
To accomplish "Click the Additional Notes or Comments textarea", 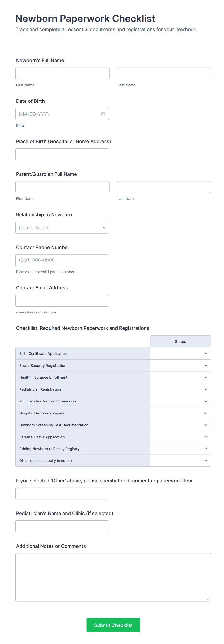I will pos(113,577).
